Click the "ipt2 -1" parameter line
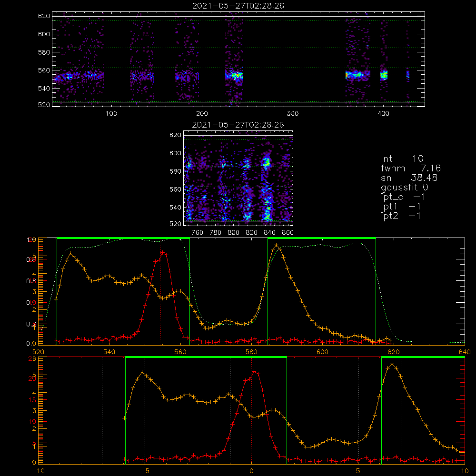Viewport: 476px width, 476px height. 401,216
